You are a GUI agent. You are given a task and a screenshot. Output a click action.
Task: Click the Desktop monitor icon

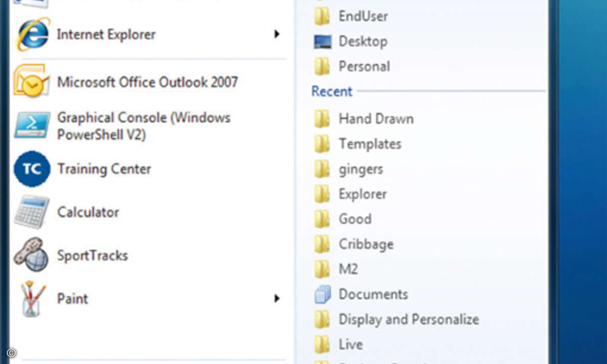(x=322, y=41)
